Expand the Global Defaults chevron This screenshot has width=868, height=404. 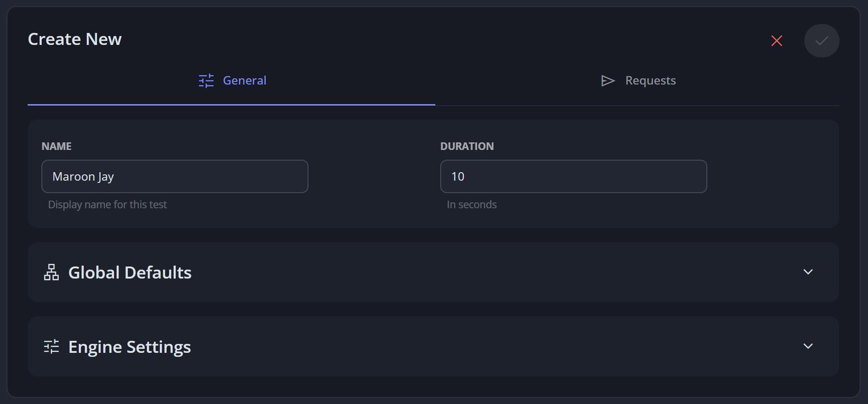point(808,272)
